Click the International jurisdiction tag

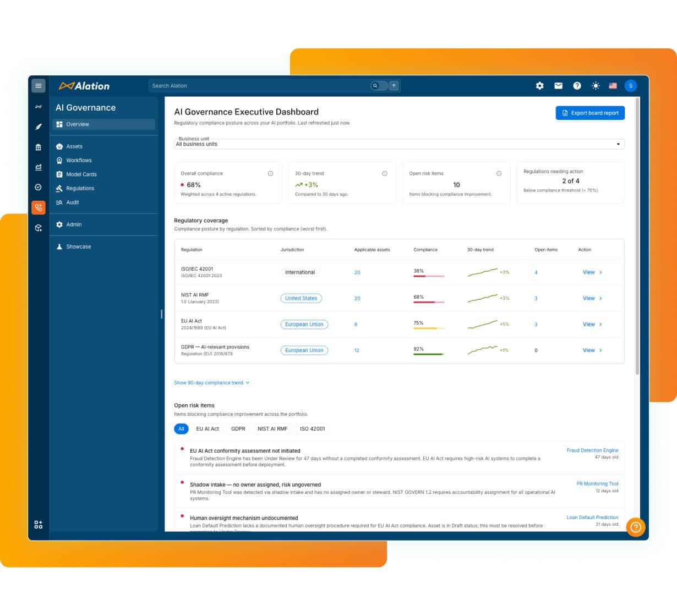point(300,272)
